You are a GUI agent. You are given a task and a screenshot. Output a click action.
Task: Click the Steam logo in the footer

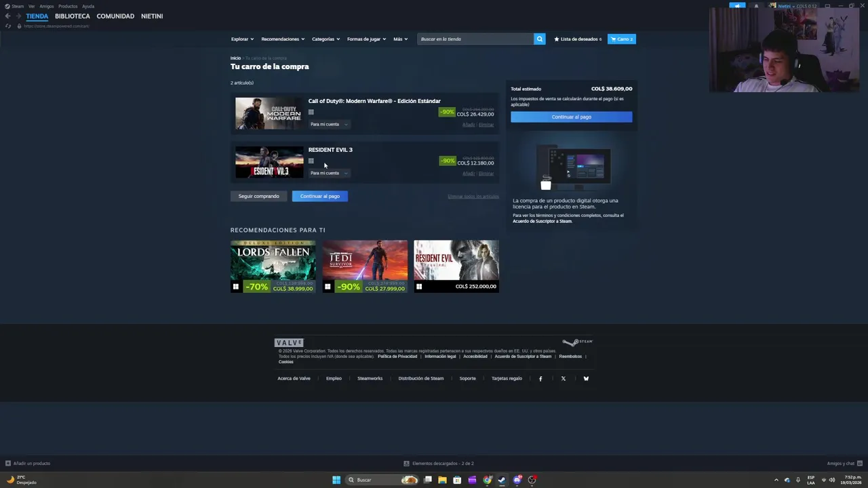pos(578,342)
